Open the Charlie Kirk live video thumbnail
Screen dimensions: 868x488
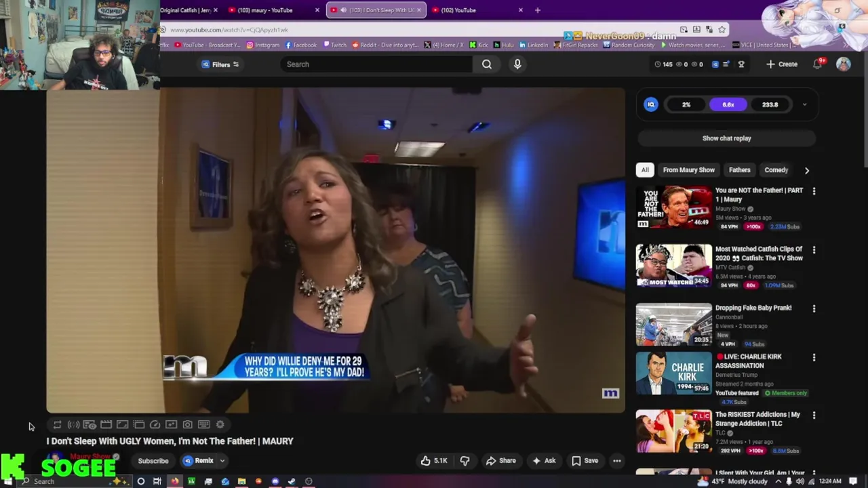click(673, 373)
